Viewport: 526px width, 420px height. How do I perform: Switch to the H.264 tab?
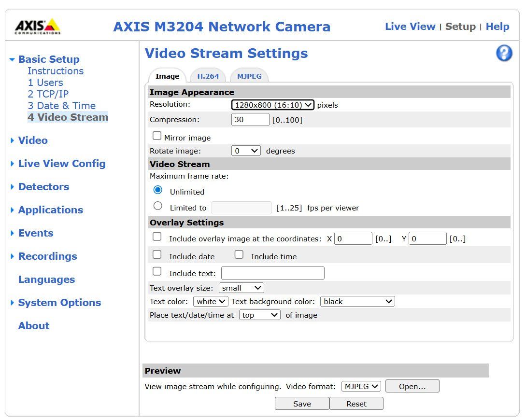click(x=208, y=76)
